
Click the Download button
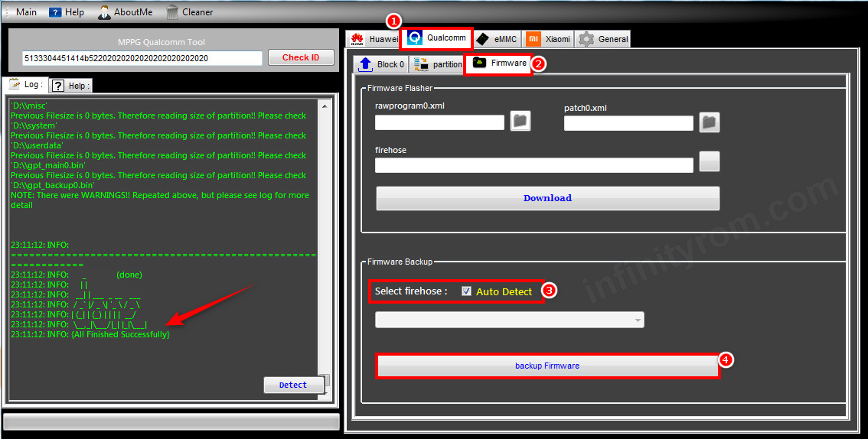[x=547, y=199]
